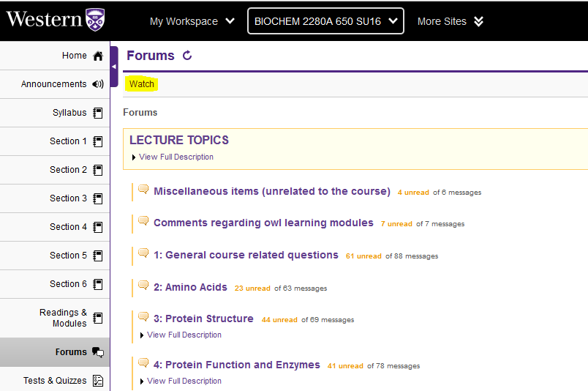Click "44 unread" count for Protein Structure
Screen dimensions: 588x391
[280, 320]
